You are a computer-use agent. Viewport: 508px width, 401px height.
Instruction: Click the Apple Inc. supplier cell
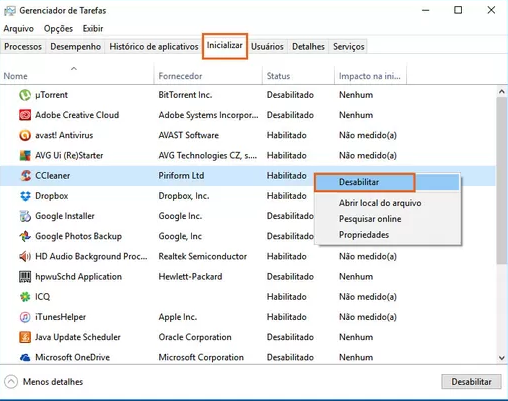177,317
